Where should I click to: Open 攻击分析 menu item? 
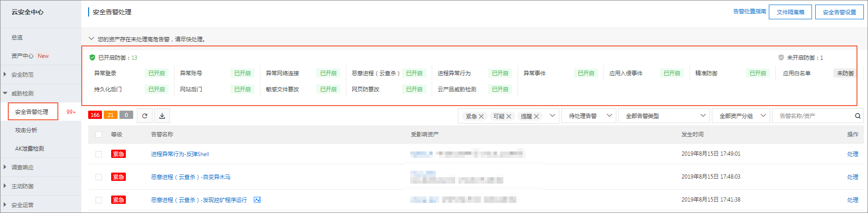(x=26, y=130)
